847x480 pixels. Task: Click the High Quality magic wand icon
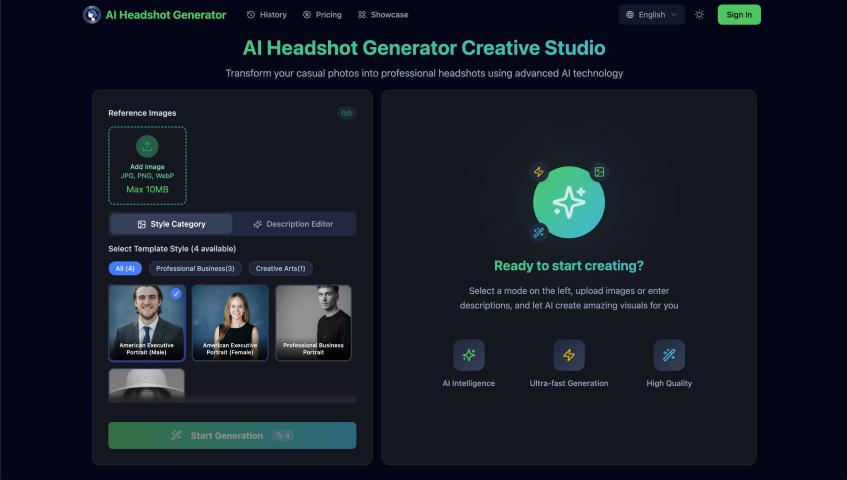pyautogui.click(x=669, y=355)
